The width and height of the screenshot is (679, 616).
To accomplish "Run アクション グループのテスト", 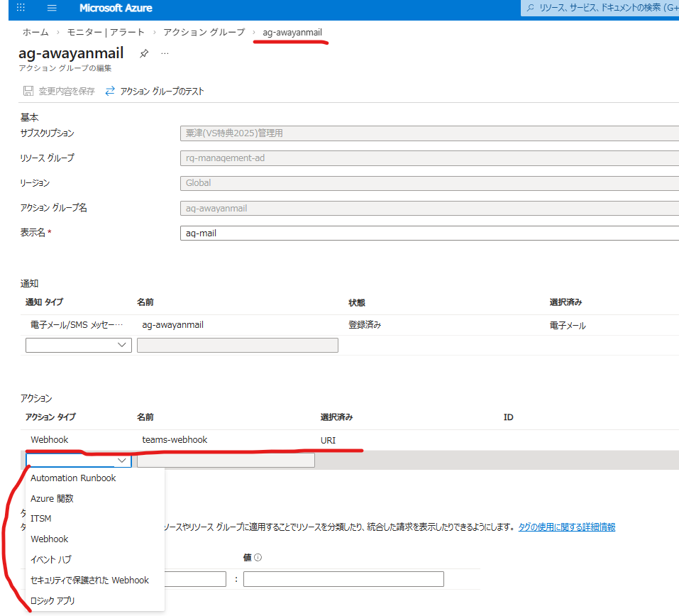I will (154, 91).
